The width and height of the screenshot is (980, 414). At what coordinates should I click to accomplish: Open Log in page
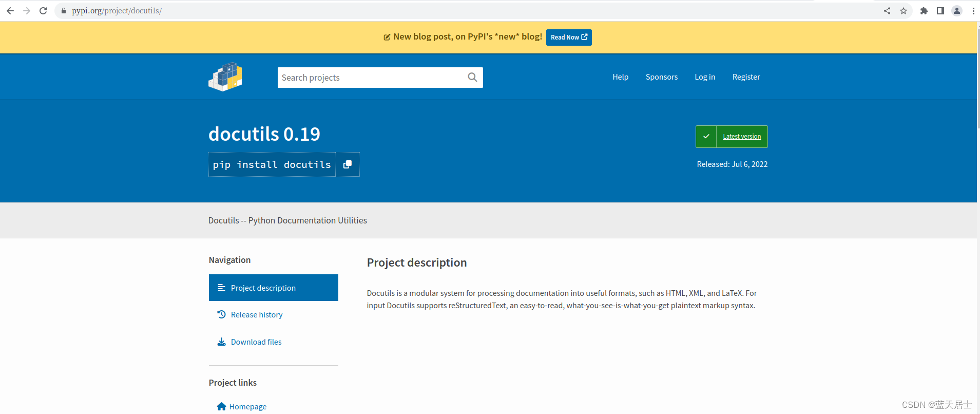click(x=705, y=77)
